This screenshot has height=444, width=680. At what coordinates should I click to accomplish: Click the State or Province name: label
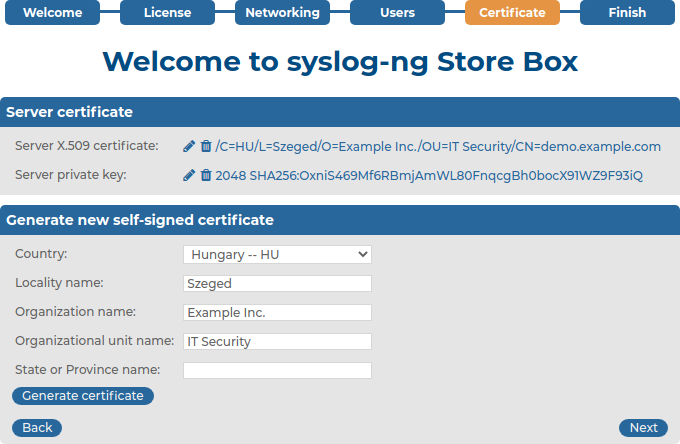(88, 370)
